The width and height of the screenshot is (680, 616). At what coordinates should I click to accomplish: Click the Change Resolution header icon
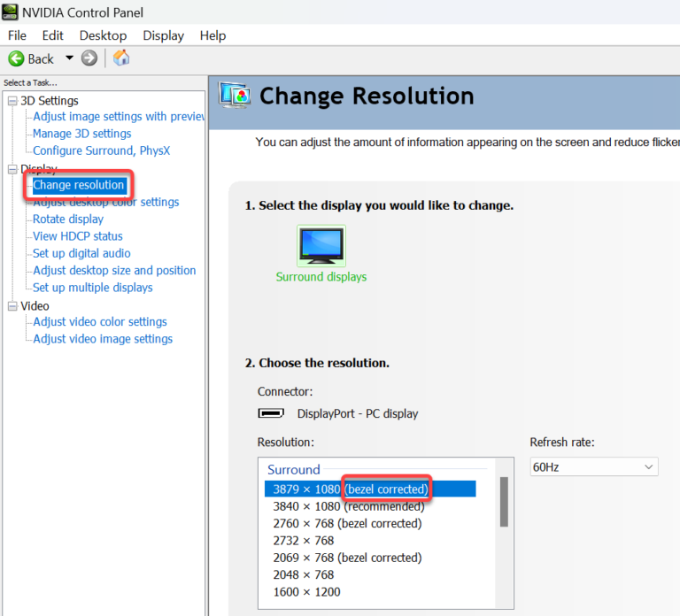(x=235, y=96)
